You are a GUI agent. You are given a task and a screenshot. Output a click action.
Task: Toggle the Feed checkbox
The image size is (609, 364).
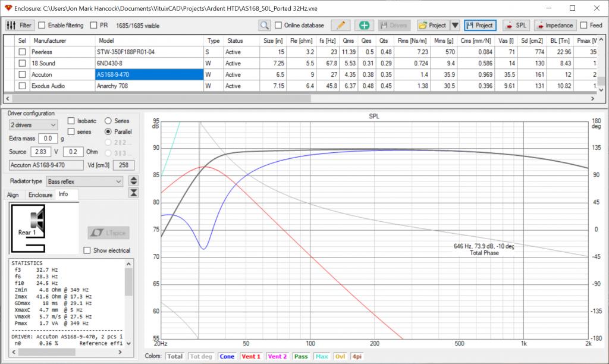point(583,25)
